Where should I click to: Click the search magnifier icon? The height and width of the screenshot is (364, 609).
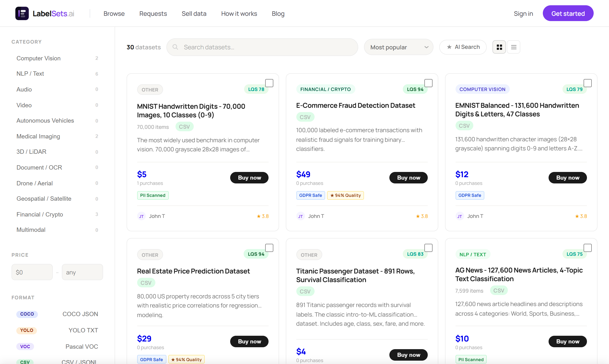[x=175, y=47]
